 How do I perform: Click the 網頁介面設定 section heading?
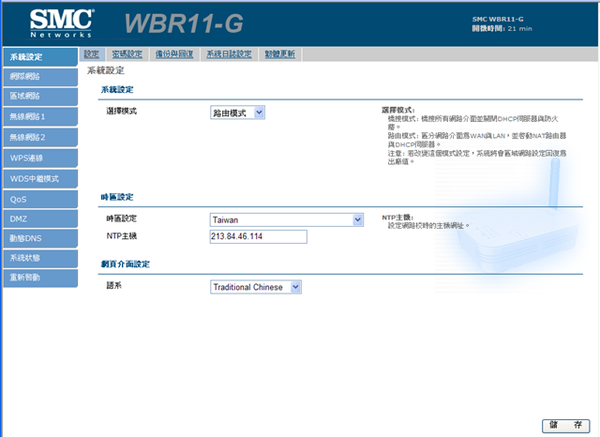(125, 264)
